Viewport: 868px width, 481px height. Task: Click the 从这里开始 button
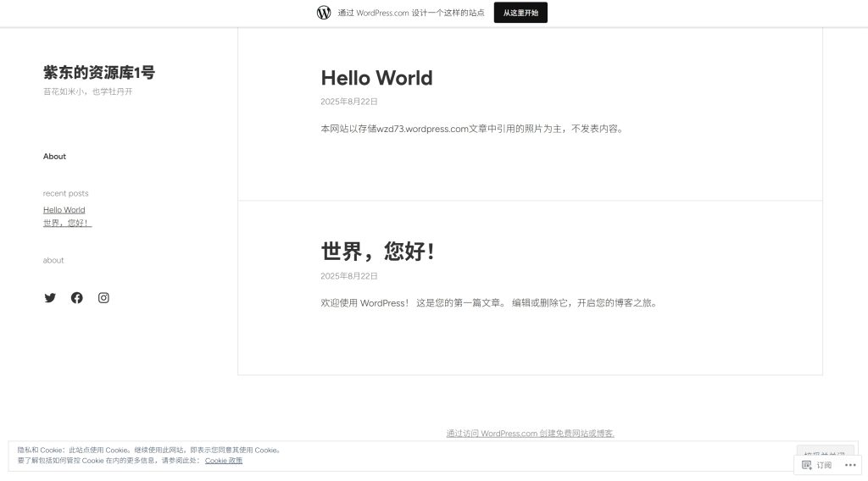(520, 13)
